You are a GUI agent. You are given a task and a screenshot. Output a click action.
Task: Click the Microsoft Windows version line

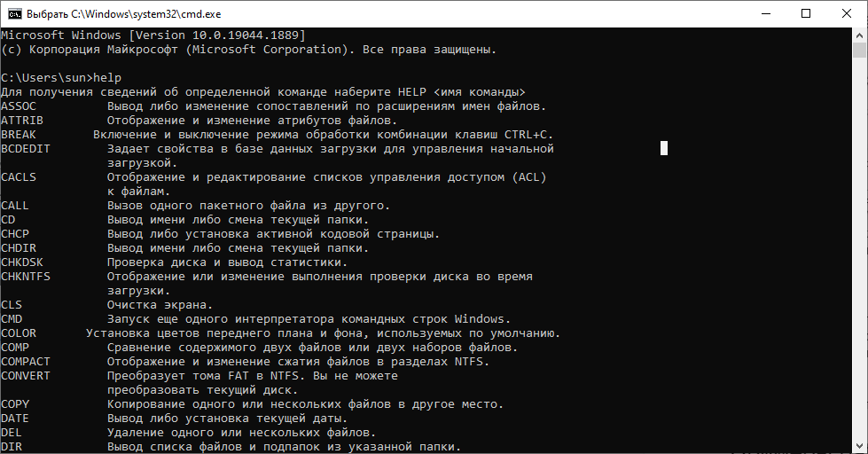tap(152, 35)
